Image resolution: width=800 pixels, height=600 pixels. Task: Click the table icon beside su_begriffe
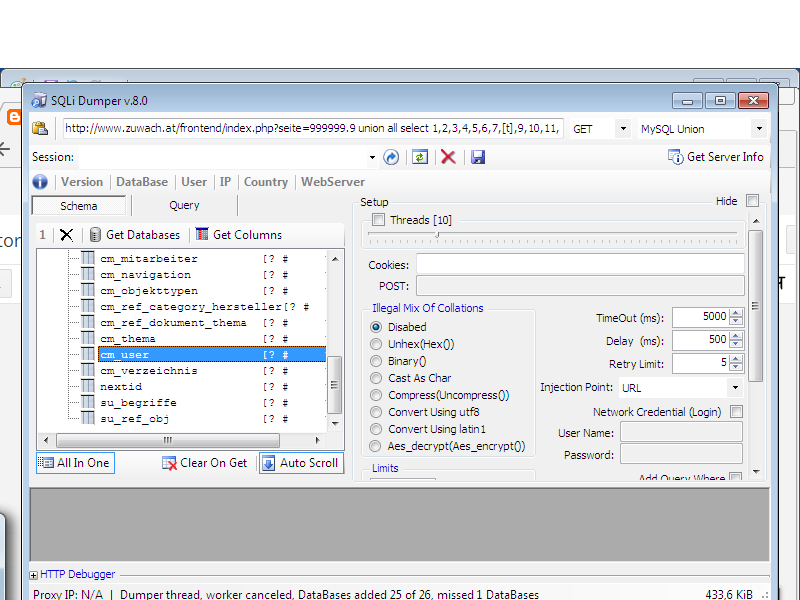(x=88, y=402)
